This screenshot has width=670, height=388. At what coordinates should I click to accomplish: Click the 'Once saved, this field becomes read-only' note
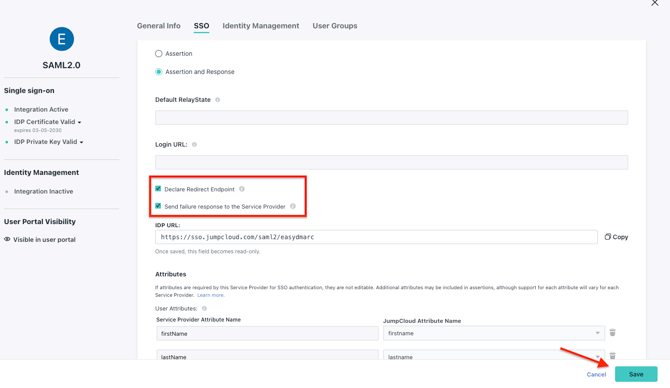[207, 251]
